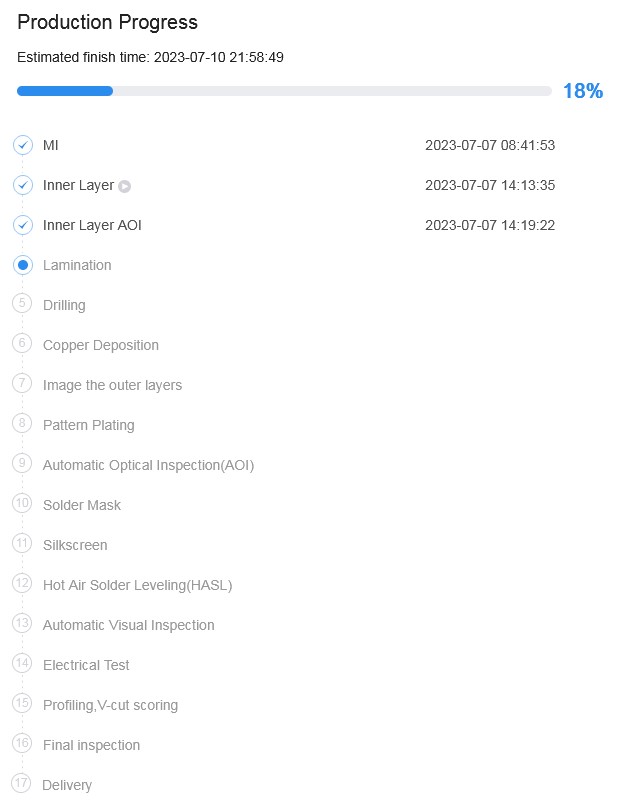620x807 pixels.
Task: Click the Final inspection step label
Action: click(91, 745)
